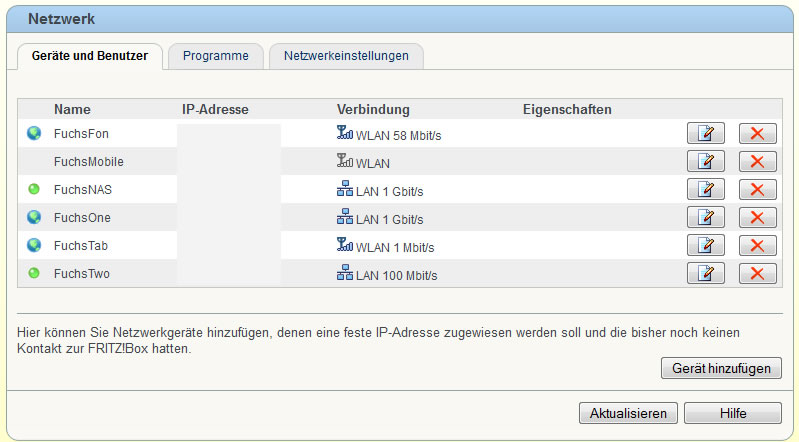Open the Netzwerkeinstellungen tab
Viewport: 799px width, 442px height.
346,56
